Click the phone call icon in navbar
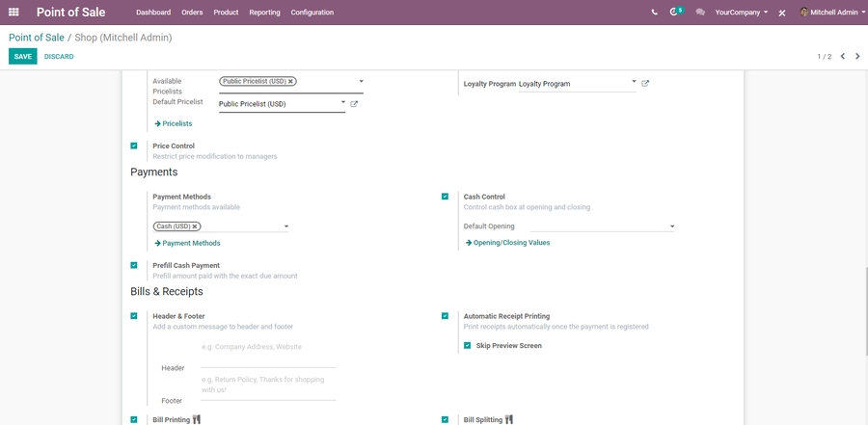 tap(655, 13)
